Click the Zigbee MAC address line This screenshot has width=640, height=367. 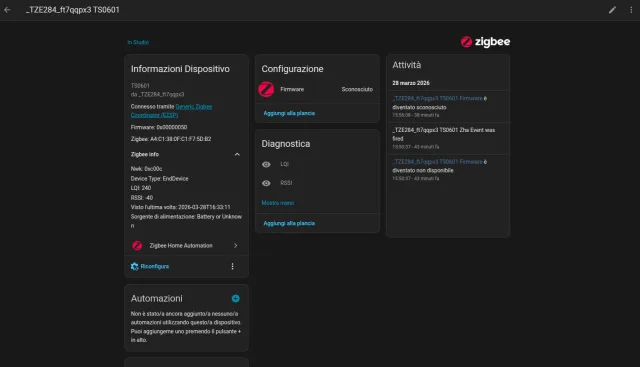tap(171, 139)
